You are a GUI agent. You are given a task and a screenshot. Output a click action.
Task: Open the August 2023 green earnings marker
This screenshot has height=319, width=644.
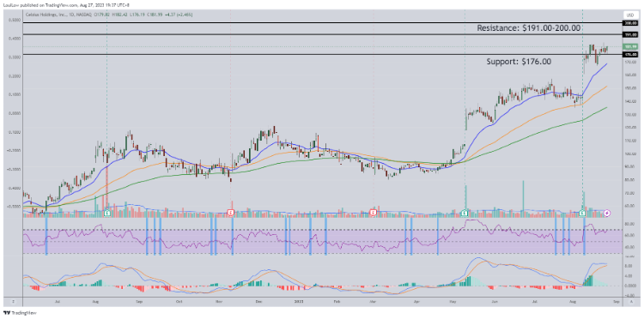tap(582, 213)
